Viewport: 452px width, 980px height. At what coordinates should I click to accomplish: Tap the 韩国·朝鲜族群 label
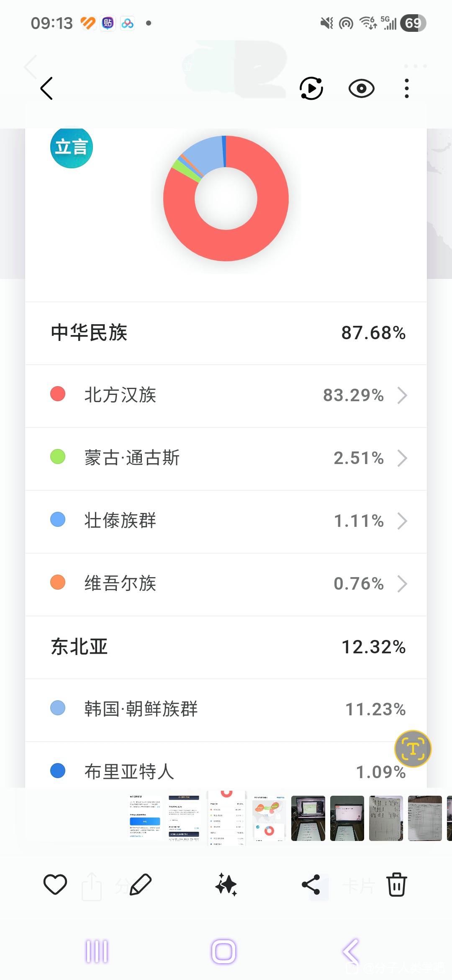pos(141,709)
